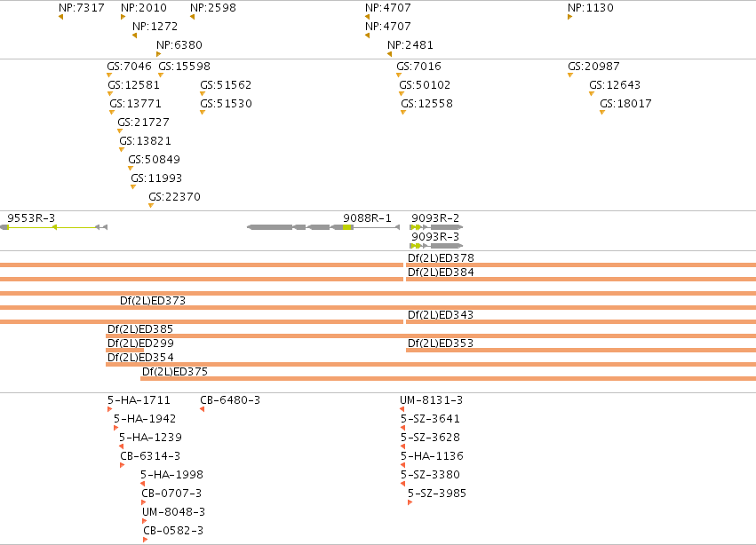Open the Df(2L)ED353 deficiency label

[x=441, y=344]
